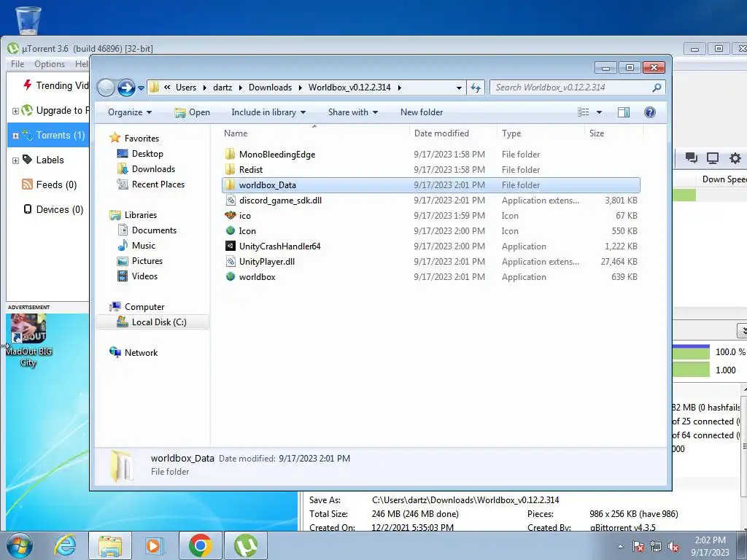This screenshot has height=560, width=747.
Task: Open Google Chrome from taskbar
Action: (200, 545)
